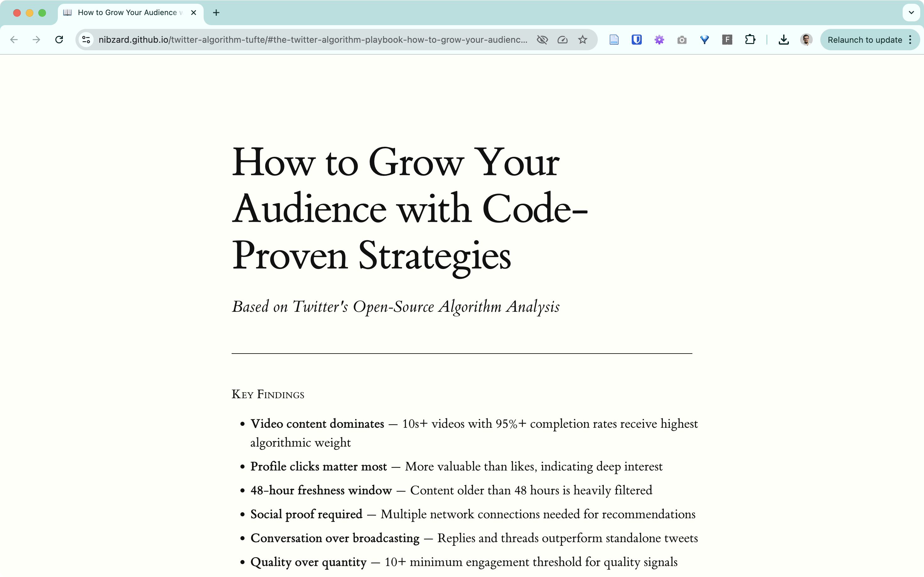Enable performance mode via speedometer icon
The width and height of the screenshot is (924, 577).
tap(563, 39)
